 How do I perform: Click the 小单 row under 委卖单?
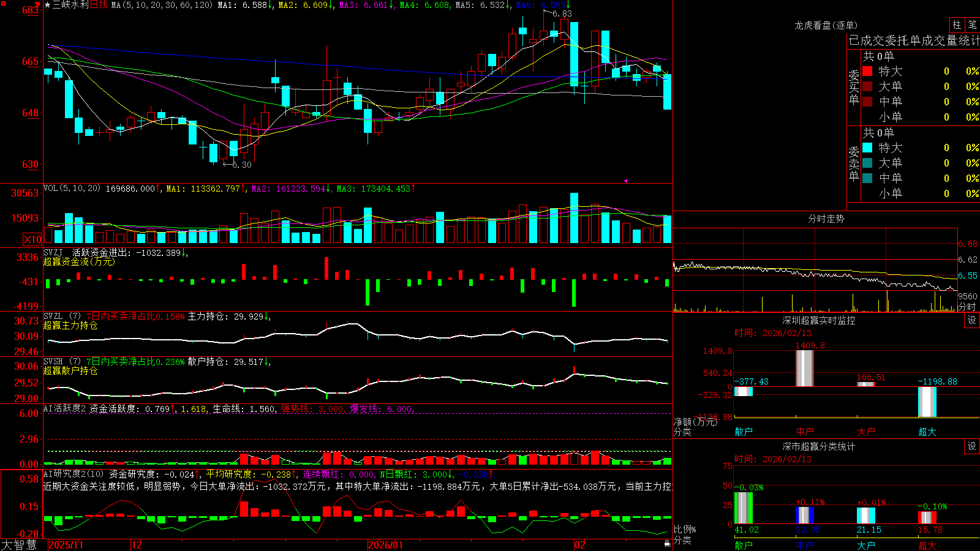[x=921, y=193]
